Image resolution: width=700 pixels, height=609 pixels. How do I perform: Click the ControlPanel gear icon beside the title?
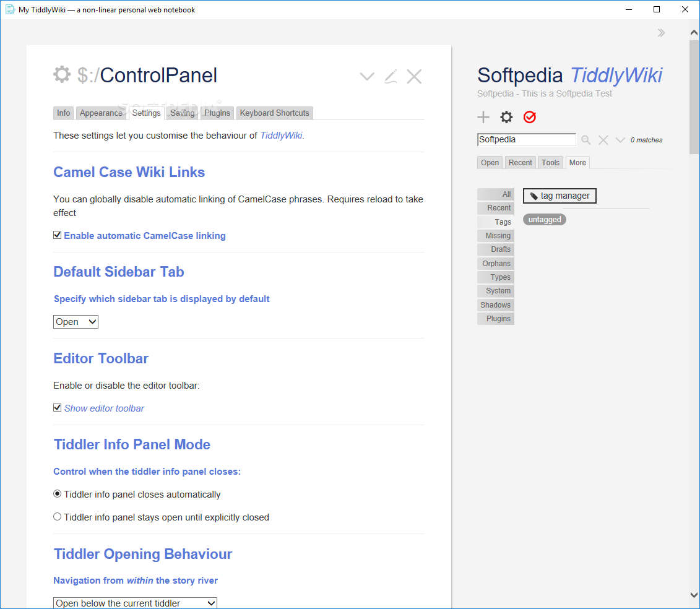(x=62, y=74)
